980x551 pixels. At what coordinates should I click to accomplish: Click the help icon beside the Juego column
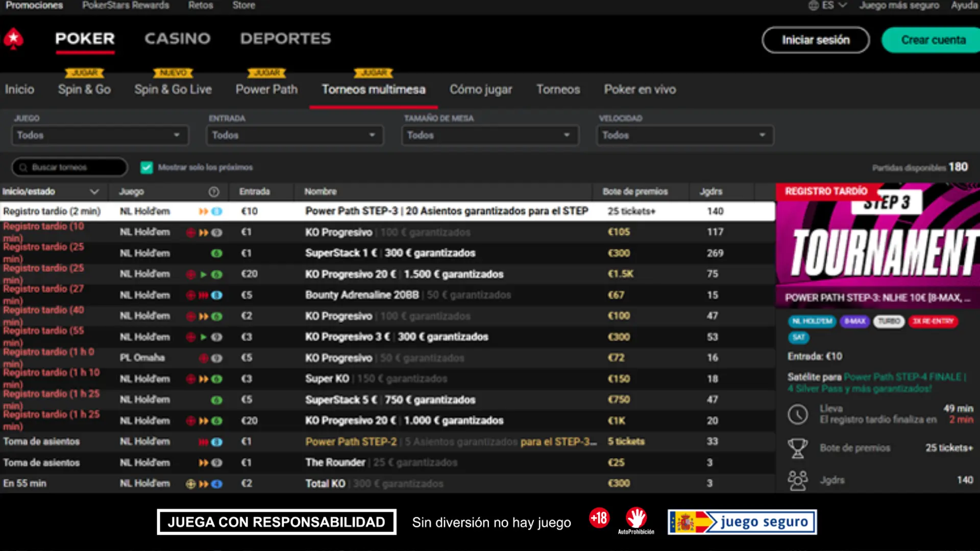(x=214, y=192)
